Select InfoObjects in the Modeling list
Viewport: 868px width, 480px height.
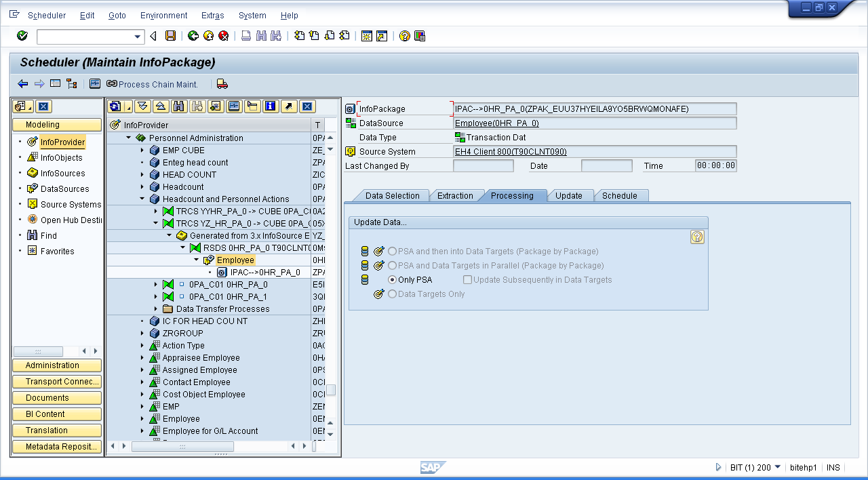click(x=61, y=157)
